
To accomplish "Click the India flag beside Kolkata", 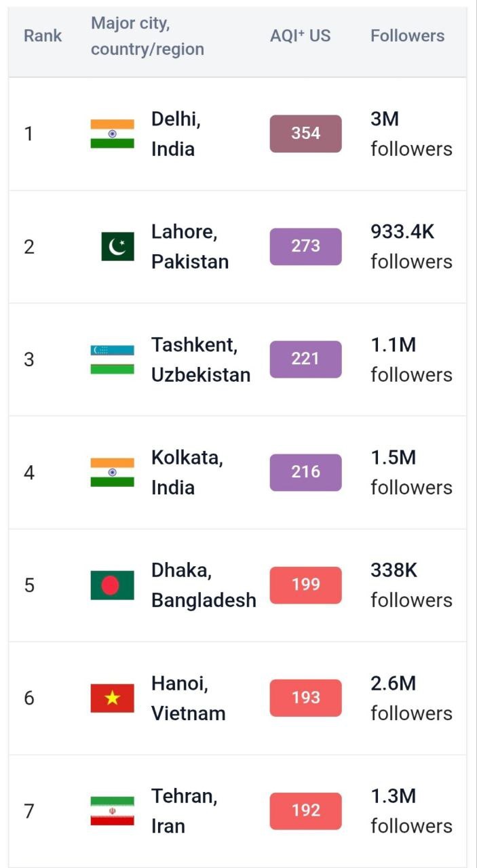I will 113,473.
